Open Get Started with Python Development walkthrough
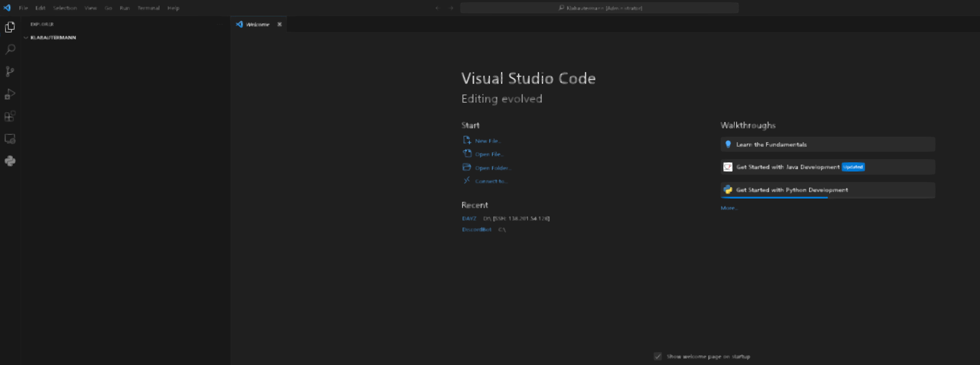The height and width of the screenshot is (365, 980). coord(828,190)
